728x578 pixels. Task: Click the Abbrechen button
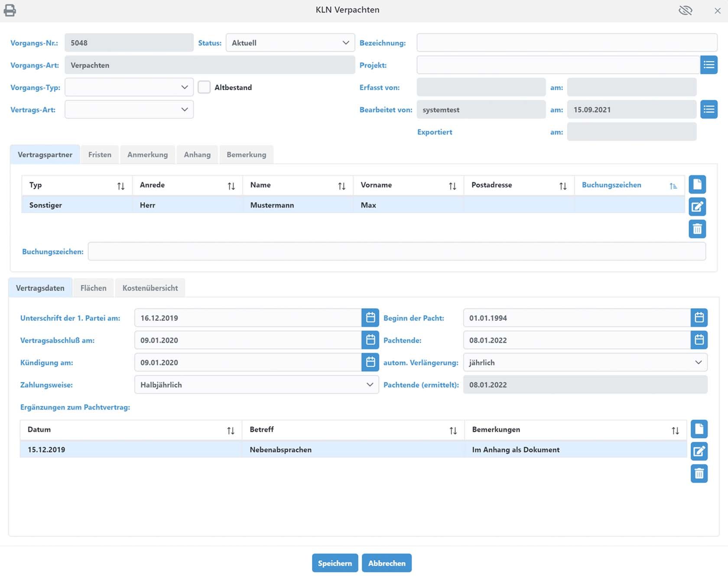[x=387, y=563]
